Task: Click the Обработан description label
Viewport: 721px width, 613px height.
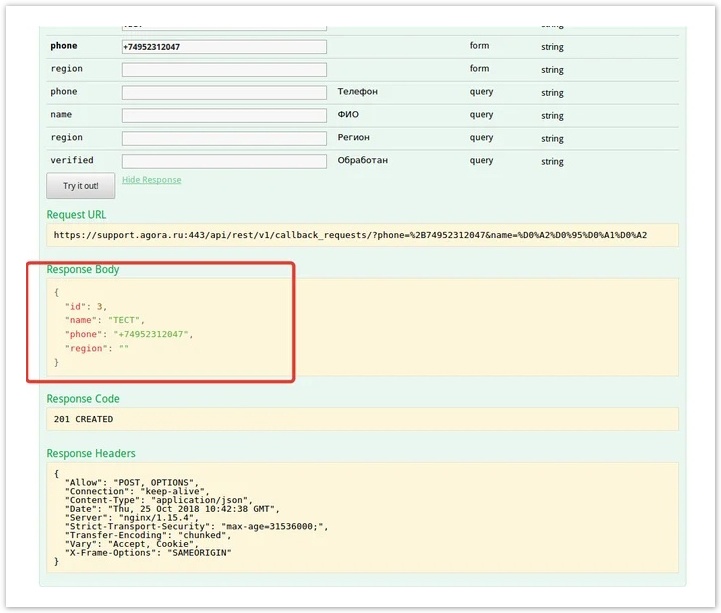Action: click(x=363, y=160)
